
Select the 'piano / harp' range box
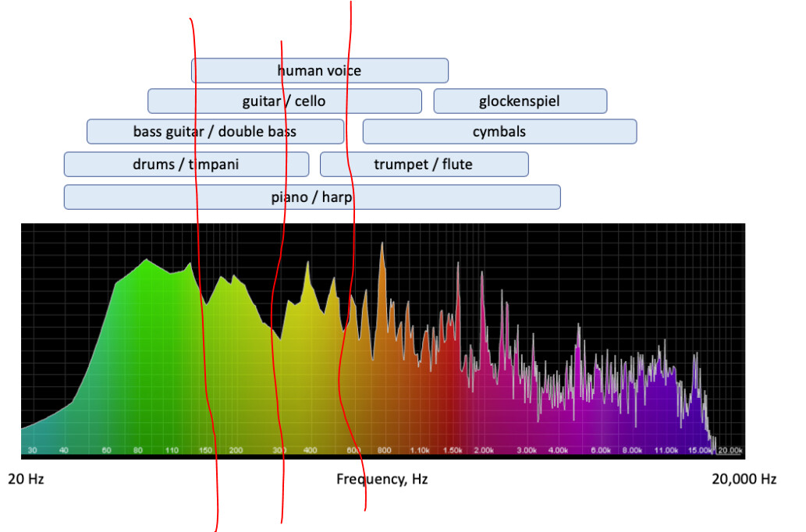[x=312, y=197]
